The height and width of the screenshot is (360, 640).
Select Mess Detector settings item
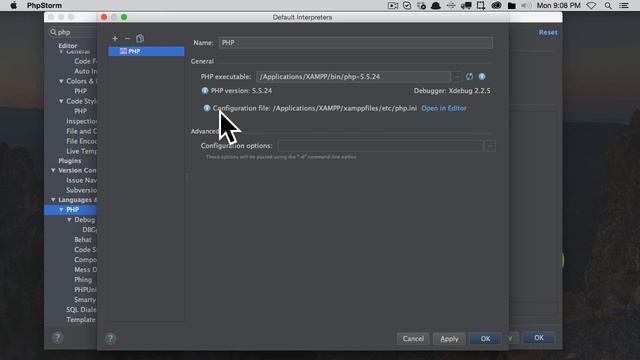pos(85,270)
